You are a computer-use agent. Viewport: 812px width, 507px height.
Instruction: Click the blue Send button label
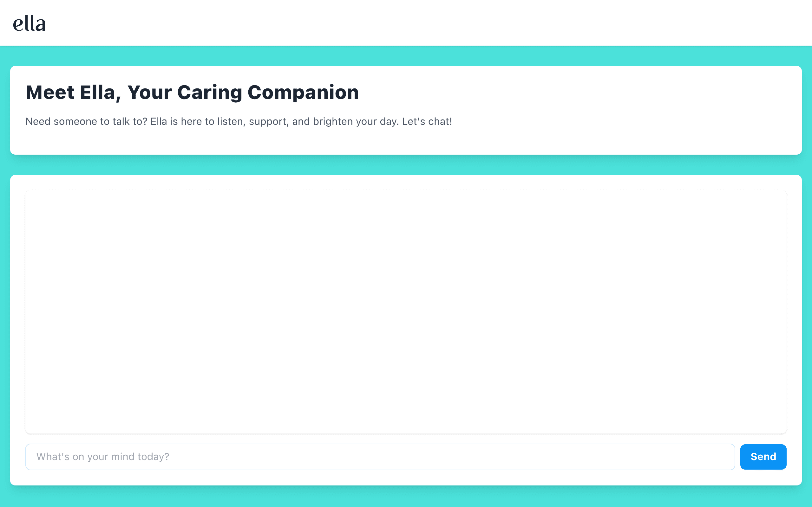coord(763,457)
